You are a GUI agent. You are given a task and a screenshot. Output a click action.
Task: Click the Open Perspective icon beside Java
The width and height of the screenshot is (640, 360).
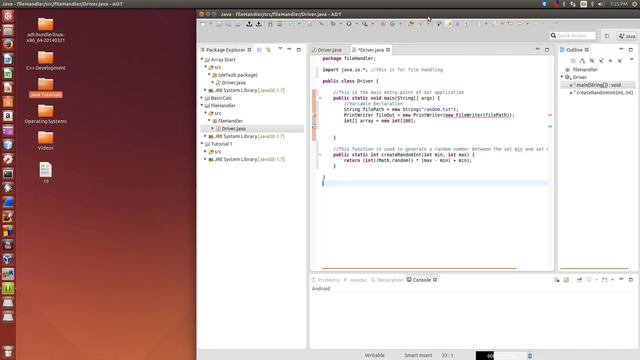coord(607,36)
